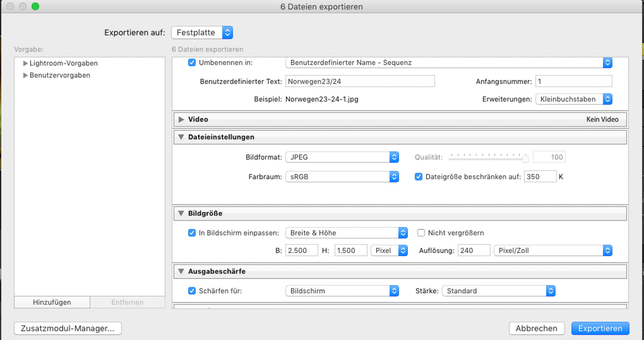Open the Farbraum sRGB dropdown
The height and width of the screenshot is (340, 644).
342,177
